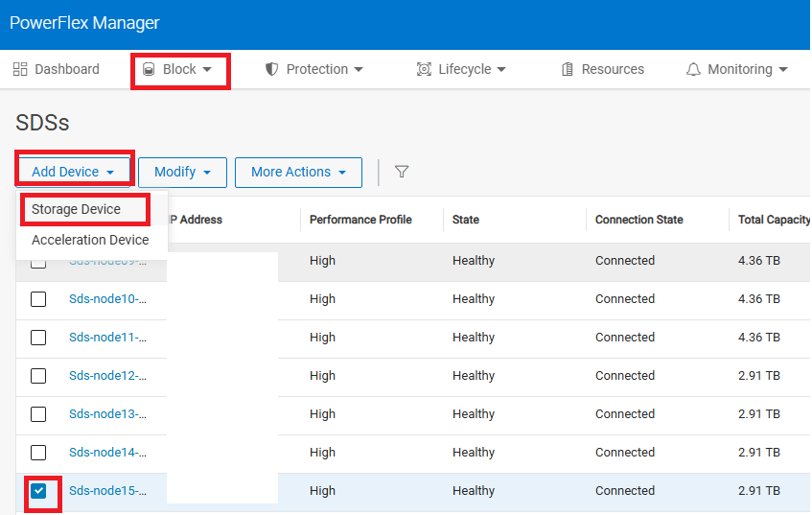Screen dimensions: 812x515
Task: Click Sds-node14's Healthy state cell
Action: [474, 453]
